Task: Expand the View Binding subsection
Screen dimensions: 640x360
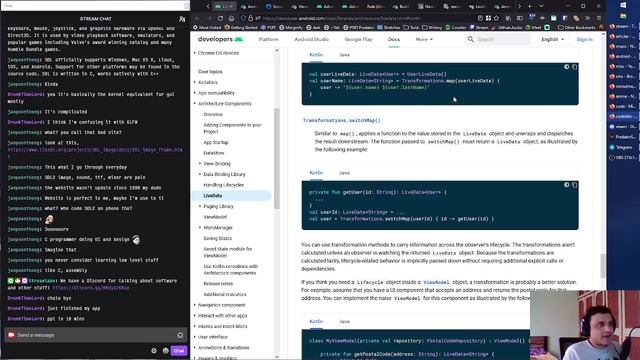Action: [200, 164]
